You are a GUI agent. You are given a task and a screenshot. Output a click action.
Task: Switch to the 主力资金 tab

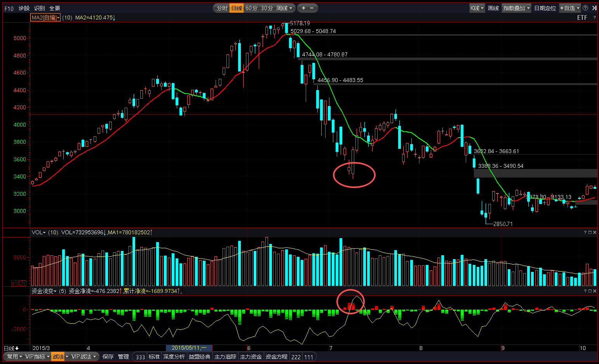pos(251,357)
